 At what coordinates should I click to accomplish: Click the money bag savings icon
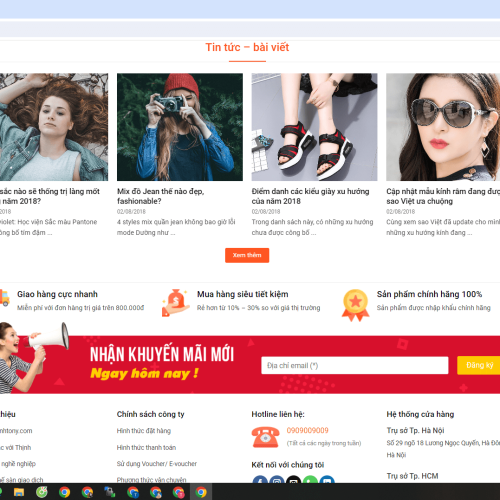(175, 303)
